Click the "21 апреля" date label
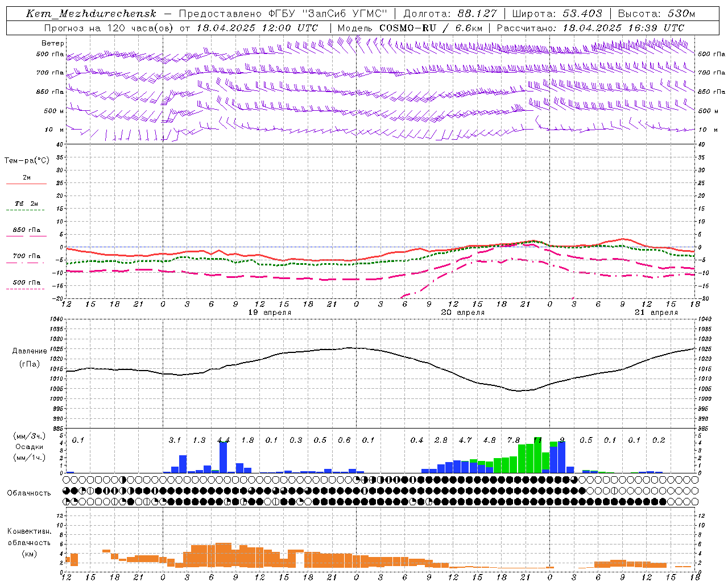The width and height of the screenshot is (728, 582). tap(656, 313)
